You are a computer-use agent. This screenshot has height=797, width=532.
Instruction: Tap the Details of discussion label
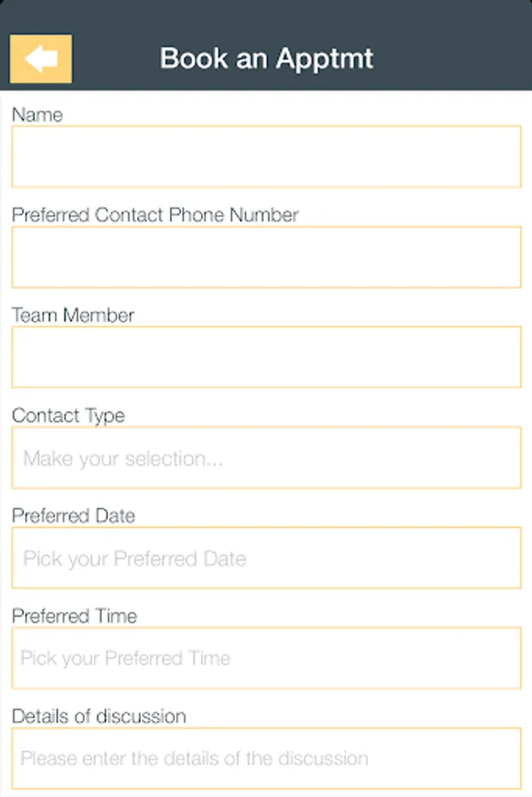tap(98, 716)
